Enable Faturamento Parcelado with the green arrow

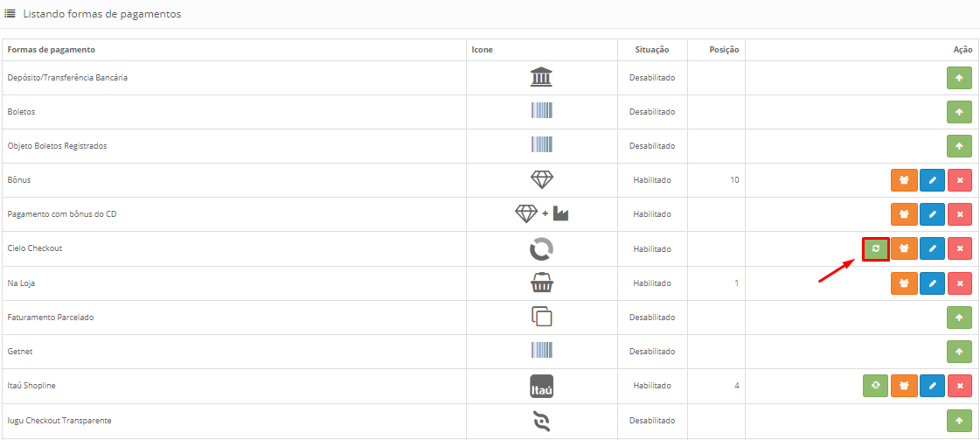(959, 318)
